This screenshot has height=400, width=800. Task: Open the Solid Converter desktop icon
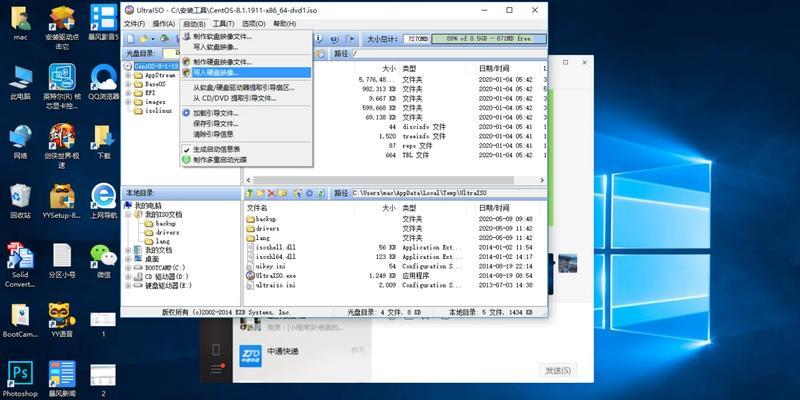pyautogui.click(x=20, y=265)
